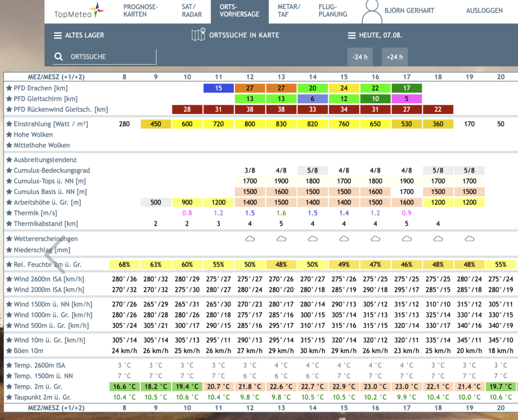The height and width of the screenshot is (420, 518).
Task: Click the cloud weather icon at hour 19
Action: click(x=469, y=238)
